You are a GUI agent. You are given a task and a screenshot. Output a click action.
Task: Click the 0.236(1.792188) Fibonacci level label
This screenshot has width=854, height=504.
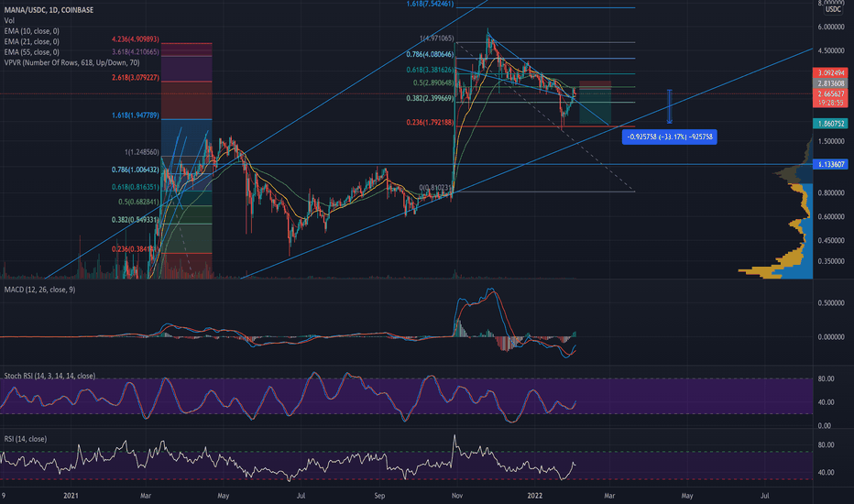[430, 123]
